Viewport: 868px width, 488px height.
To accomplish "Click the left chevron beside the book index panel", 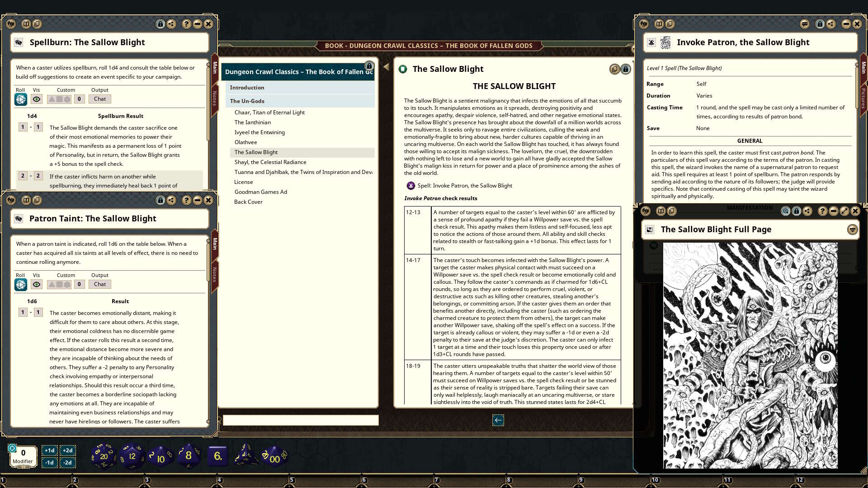I will coord(386,66).
